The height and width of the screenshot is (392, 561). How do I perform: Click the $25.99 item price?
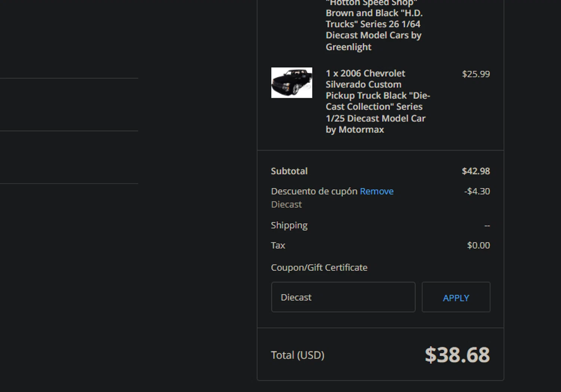(x=476, y=74)
